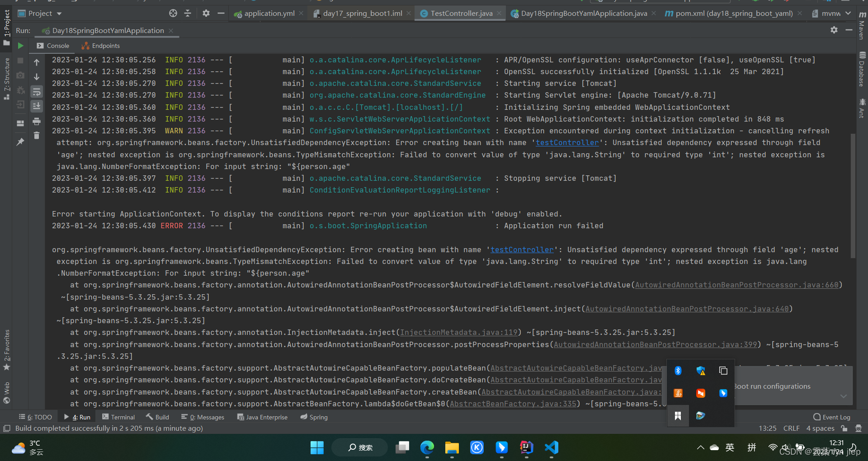The height and width of the screenshot is (461, 868).
Task: Open the Database side panel
Action: 862,69
